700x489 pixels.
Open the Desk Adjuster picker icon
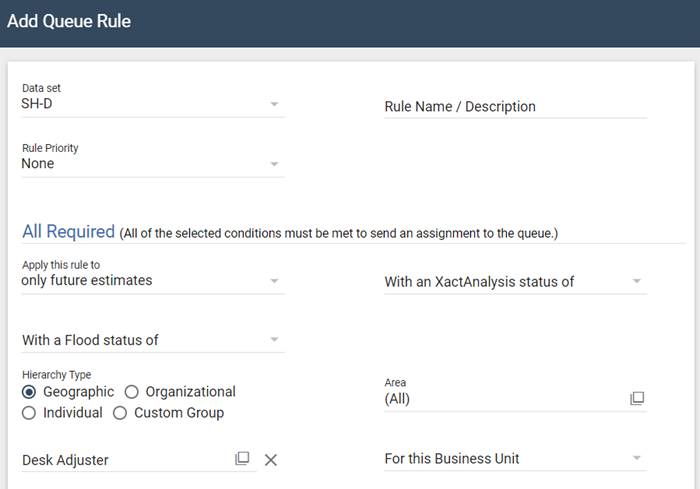pyautogui.click(x=242, y=459)
